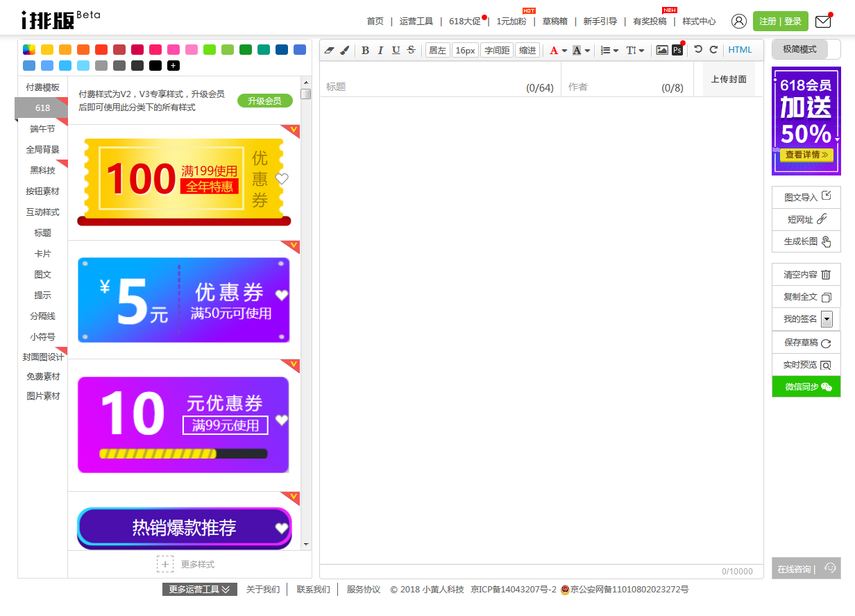
Task: Open 草稿箱 in the top navigation
Action: pos(555,22)
